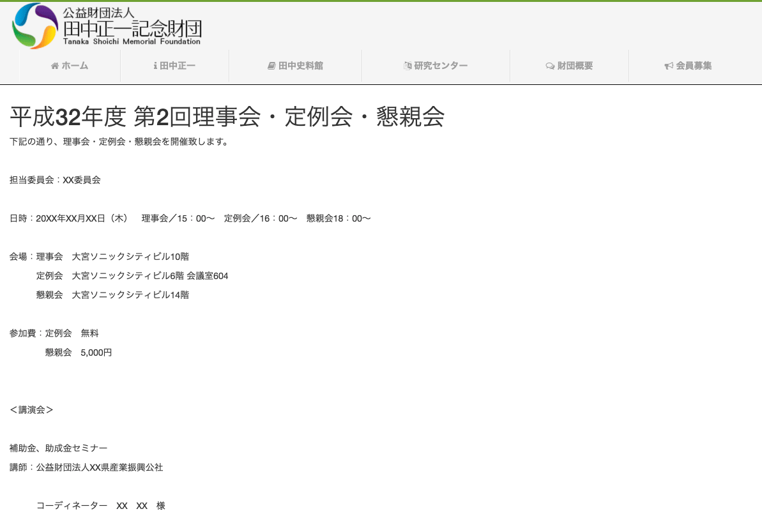The width and height of the screenshot is (762, 532).
Task: Click the foundation's colorful swirl logo
Action: [x=34, y=26]
